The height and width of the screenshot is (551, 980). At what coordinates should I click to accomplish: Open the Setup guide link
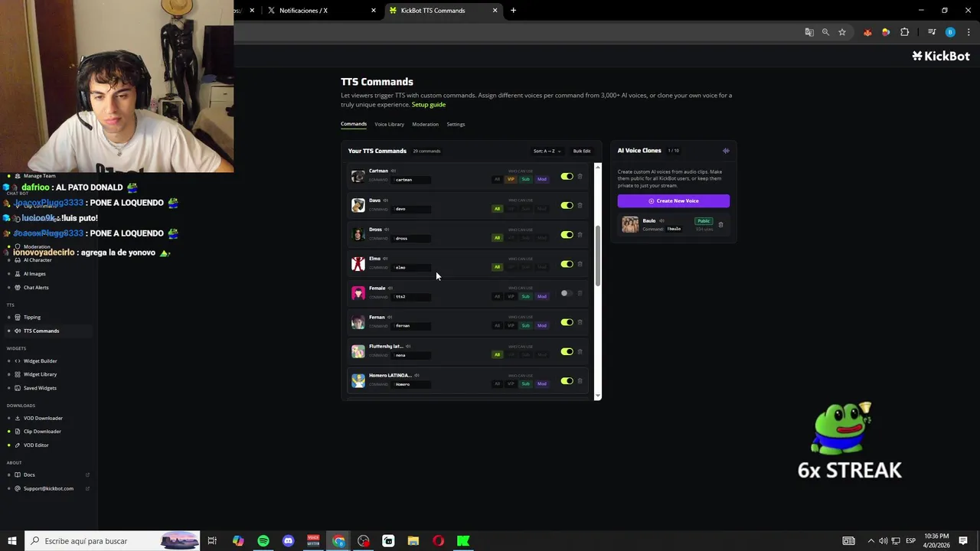429,104
